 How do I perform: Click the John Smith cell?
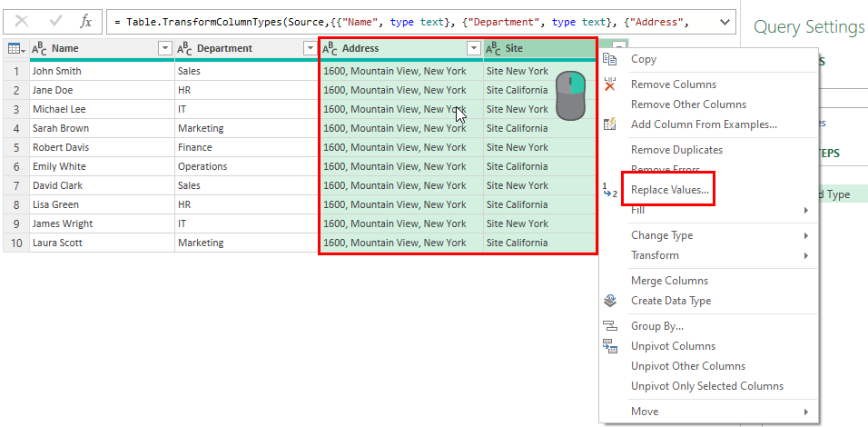pos(102,72)
